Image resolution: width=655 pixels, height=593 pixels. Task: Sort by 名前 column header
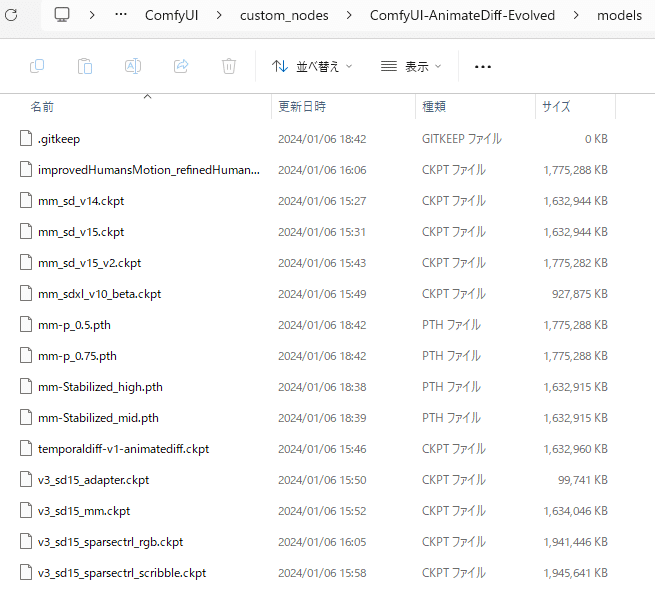click(42, 107)
